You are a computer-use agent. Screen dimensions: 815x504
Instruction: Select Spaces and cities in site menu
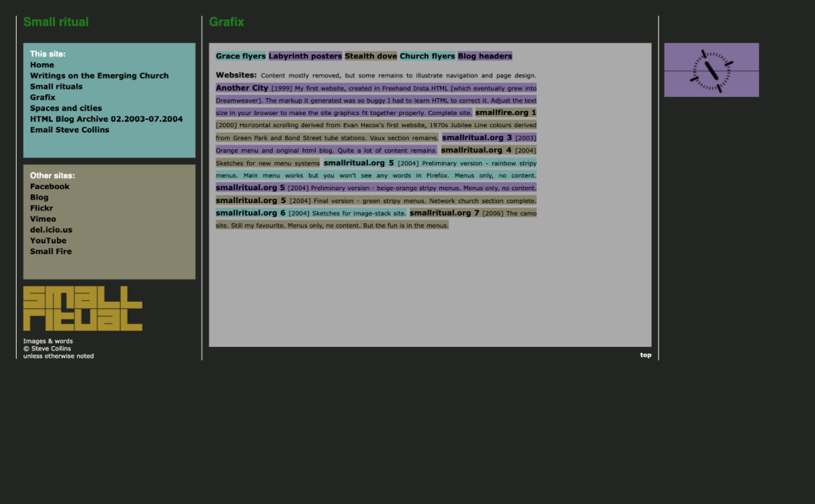[66, 108]
